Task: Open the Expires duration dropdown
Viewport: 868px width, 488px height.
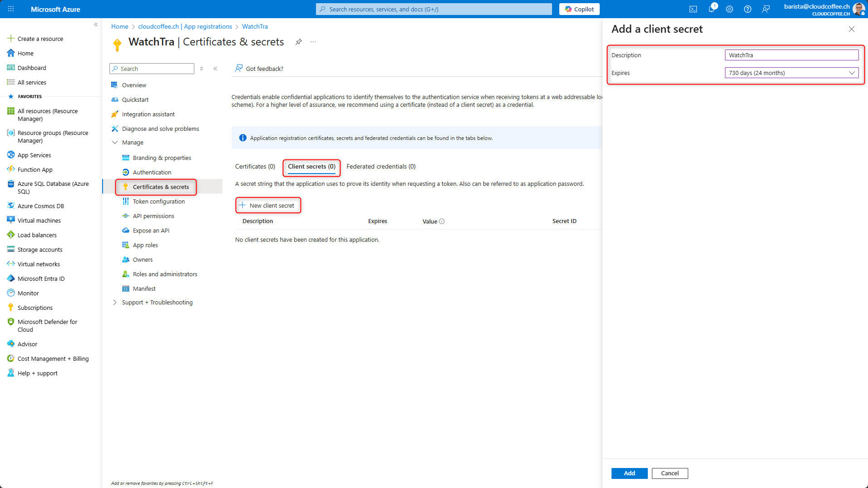Action: [x=791, y=73]
